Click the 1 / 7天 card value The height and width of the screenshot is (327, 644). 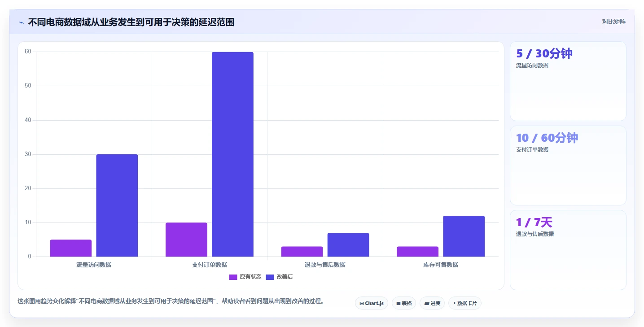point(534,222)
